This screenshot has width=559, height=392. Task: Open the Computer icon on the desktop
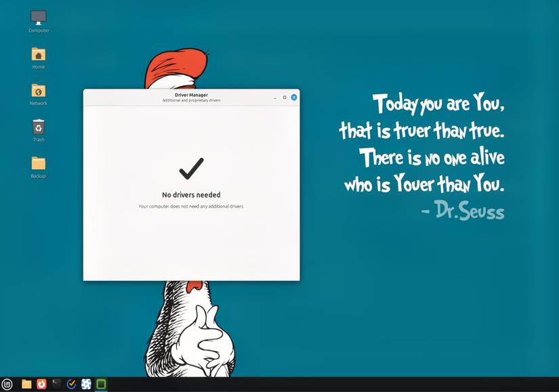pyautogui.click(x=38, y=17)
